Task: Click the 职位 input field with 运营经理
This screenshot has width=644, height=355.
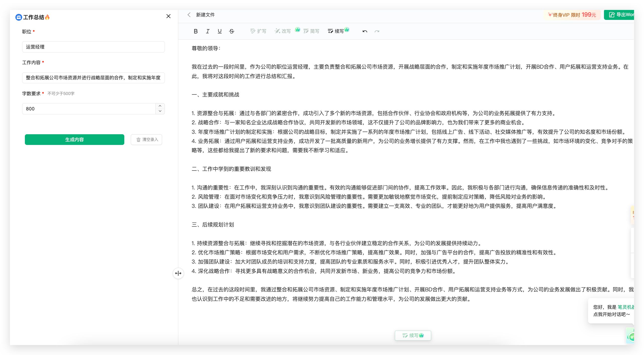Action: 93,47
